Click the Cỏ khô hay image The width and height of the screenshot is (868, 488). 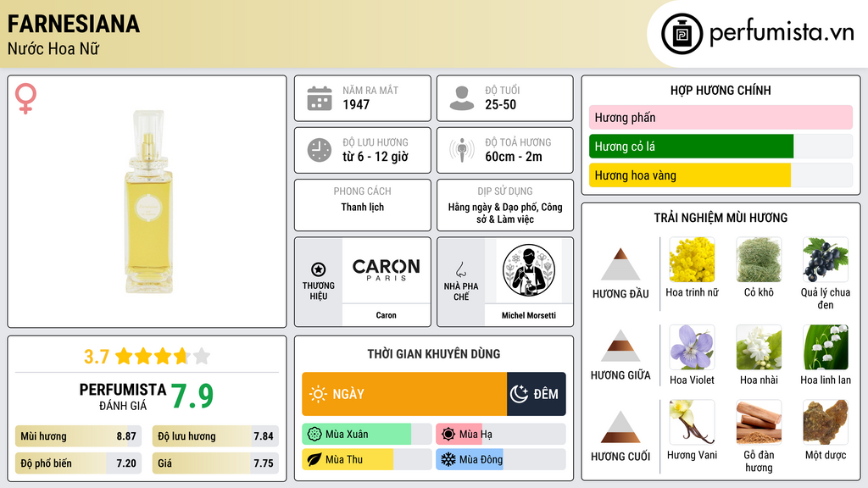tap(759, 260)
